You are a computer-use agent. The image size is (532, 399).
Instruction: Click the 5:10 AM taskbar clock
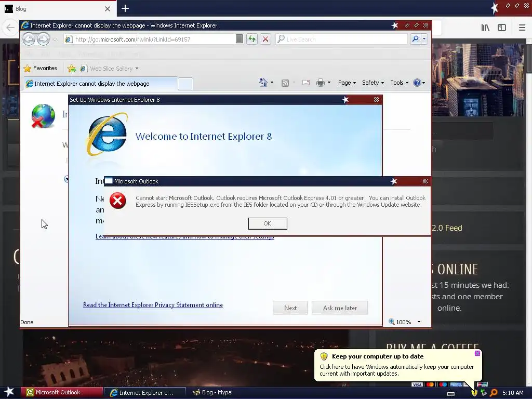coord(513,393)
